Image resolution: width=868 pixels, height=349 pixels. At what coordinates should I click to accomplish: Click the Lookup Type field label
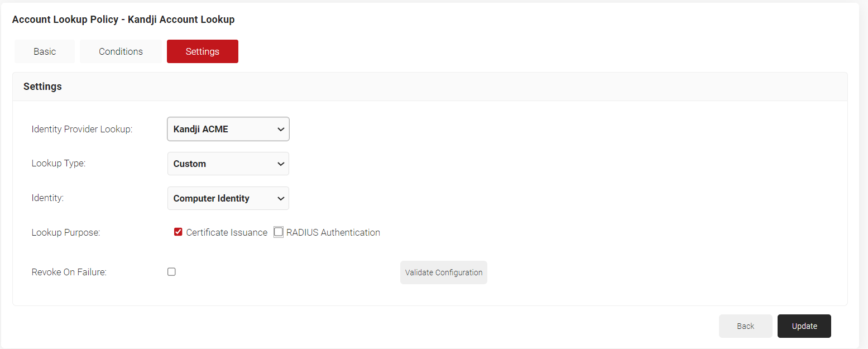coord(59,164)
